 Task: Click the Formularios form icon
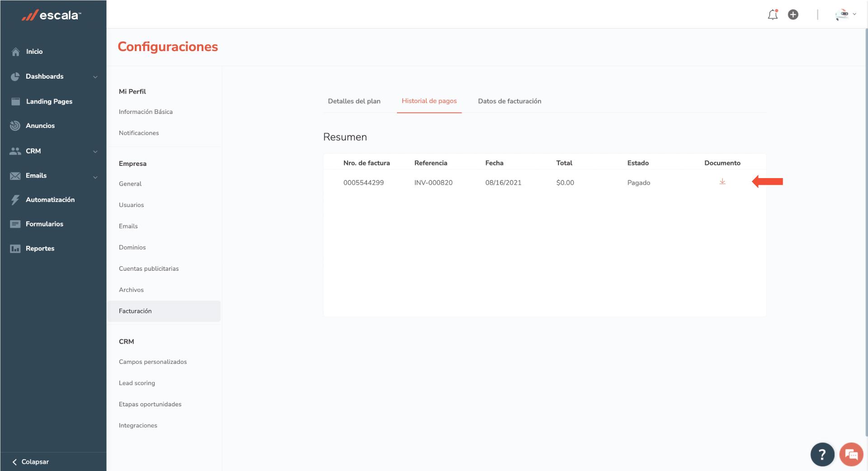tap(15, 224)
